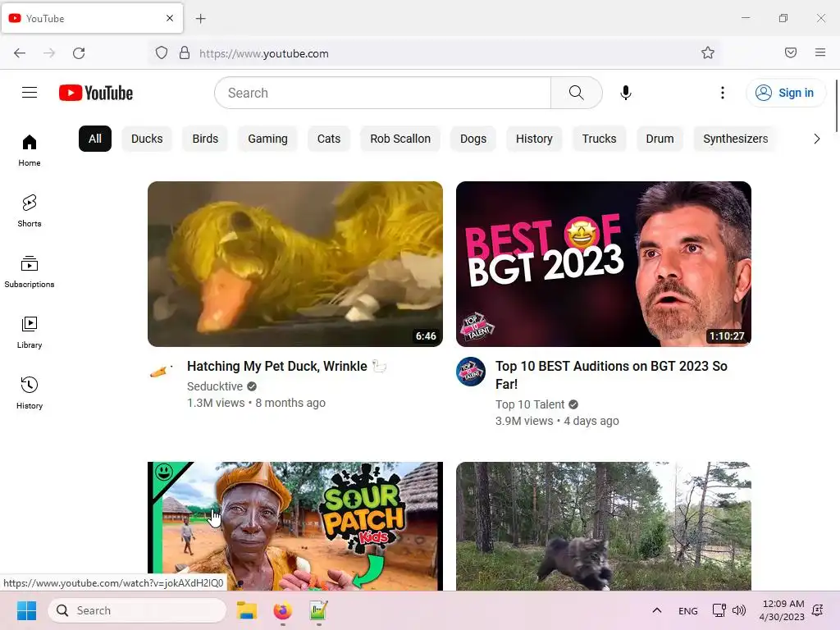View site security padlock info
This screenshot has width=840, height=630.
coord(185,53)
